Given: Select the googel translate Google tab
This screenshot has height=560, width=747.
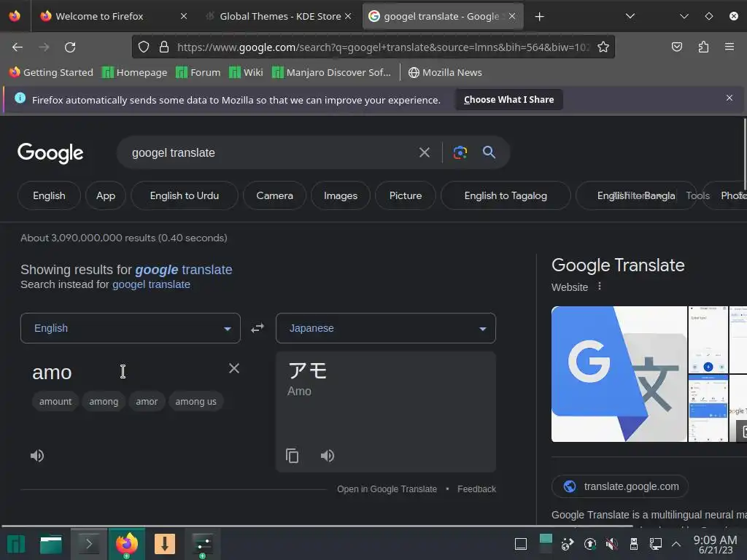Looking at the screenshot, I should pos(443,16).
